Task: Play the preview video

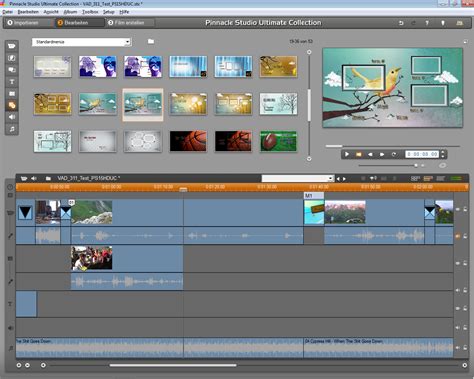Action: point(347,154)
